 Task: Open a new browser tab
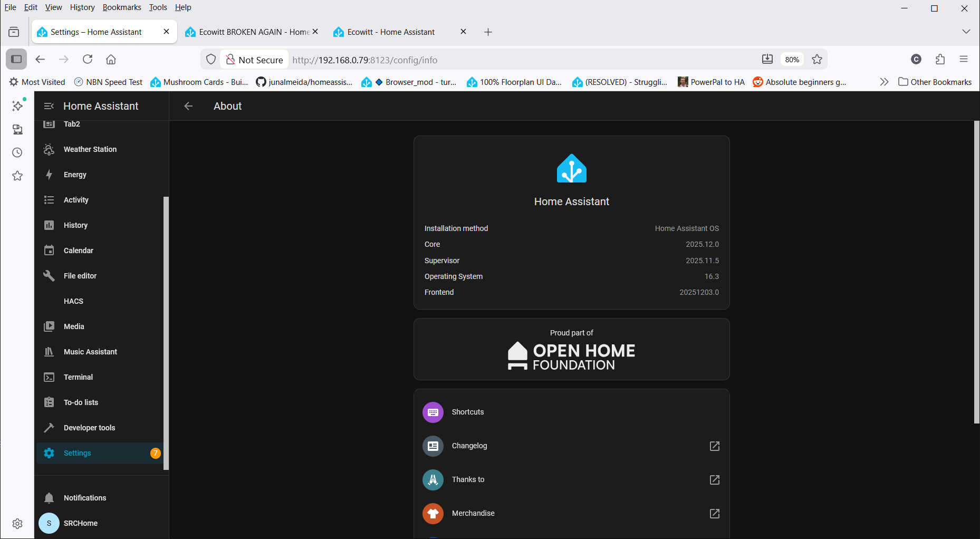click(x=488, y=32)
